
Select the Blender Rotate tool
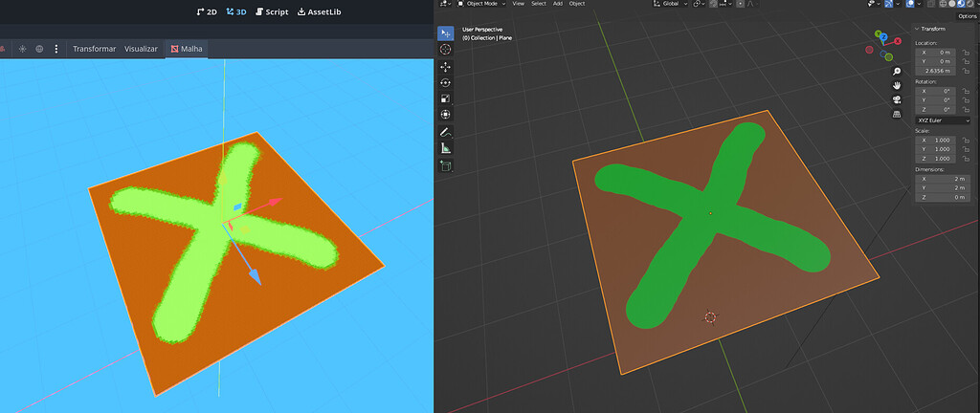[x=446, y=82]
